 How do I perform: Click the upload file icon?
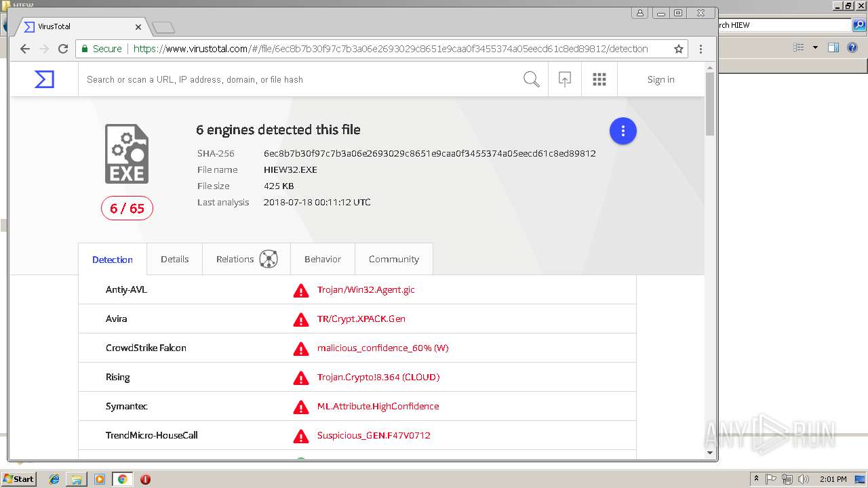[564, 79]
